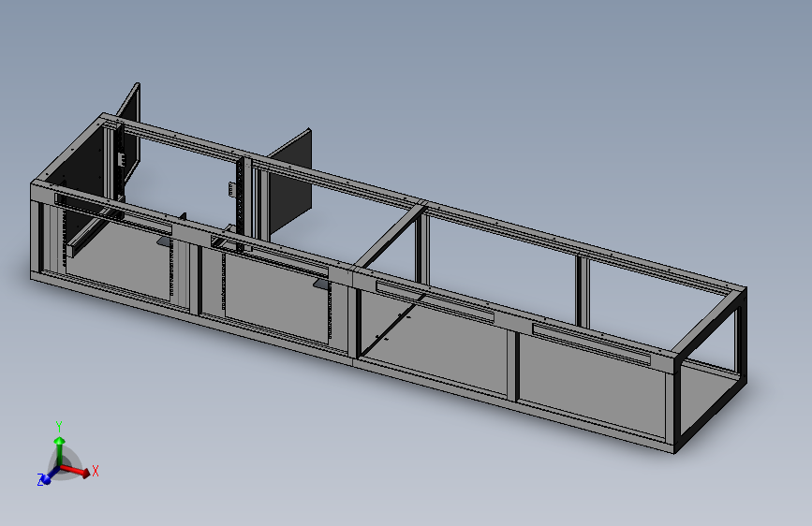Select the cross beam dividing the frame's top at center

pyautogui.click(x=390, y=237)
